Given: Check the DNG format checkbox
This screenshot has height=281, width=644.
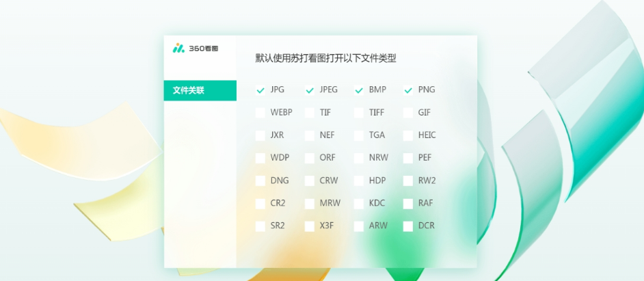Looking at the screenshot, I should pos(260,180).
